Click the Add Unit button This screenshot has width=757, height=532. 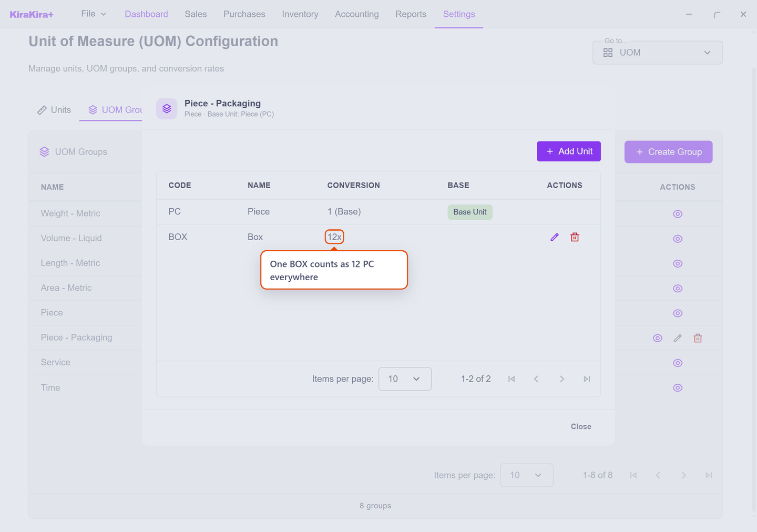pos(569,151)
